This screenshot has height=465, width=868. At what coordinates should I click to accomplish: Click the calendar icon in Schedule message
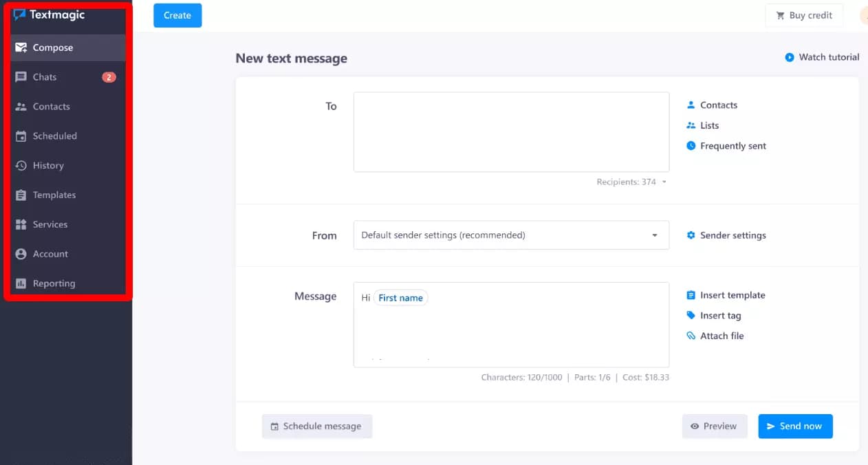275,426
